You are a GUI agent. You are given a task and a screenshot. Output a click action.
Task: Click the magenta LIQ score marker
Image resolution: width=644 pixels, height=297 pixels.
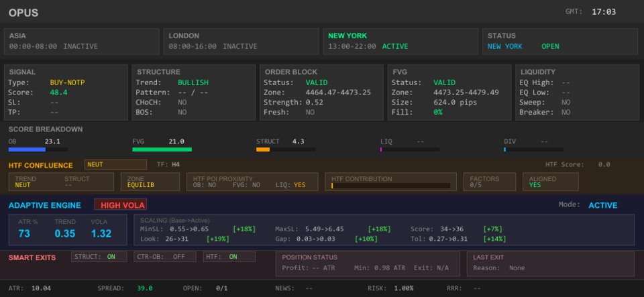381,150
